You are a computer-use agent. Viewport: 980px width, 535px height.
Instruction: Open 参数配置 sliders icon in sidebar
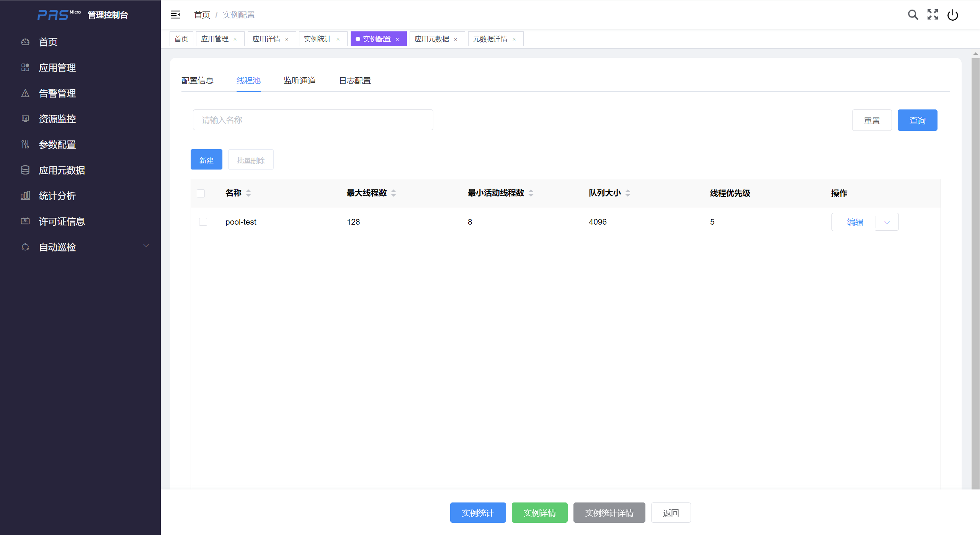tap(25, 145)
